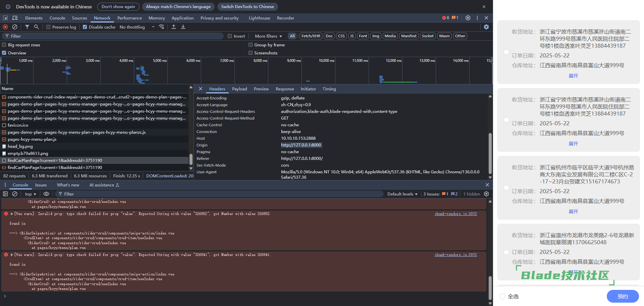The width and height of the screenshot is (644, 306).
Task: Click Switch DevTools to Chinese
Action: point(248,7)
